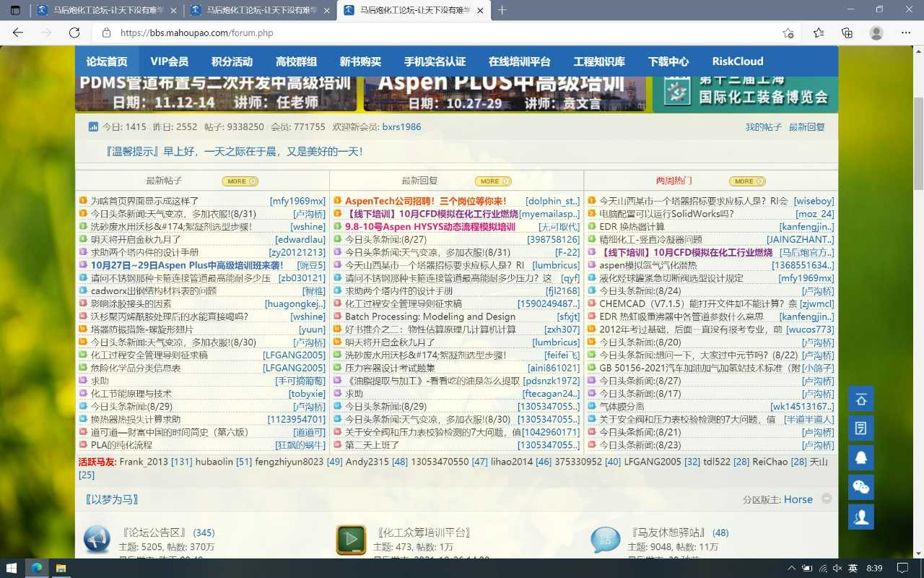Click the document floating sidebar icon
Image resolution: width=924 pixels, height=578 pixels.
click(x=861, y=428)
